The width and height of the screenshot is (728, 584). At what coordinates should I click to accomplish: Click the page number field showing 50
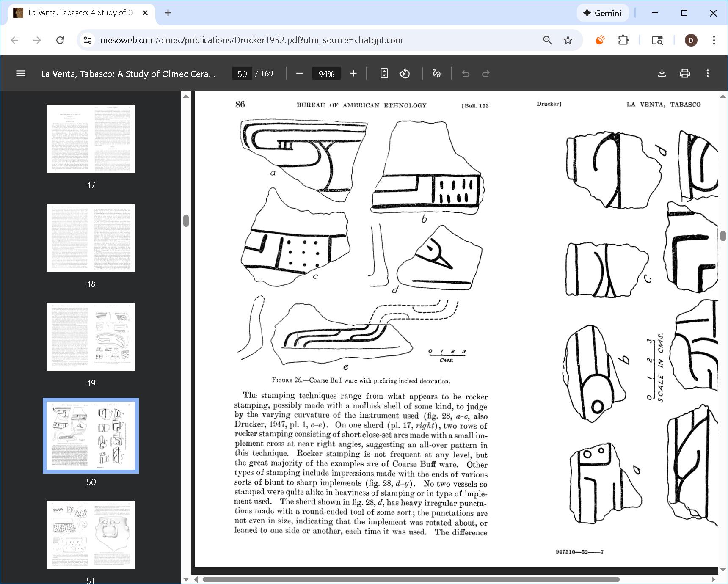point(242,74)
